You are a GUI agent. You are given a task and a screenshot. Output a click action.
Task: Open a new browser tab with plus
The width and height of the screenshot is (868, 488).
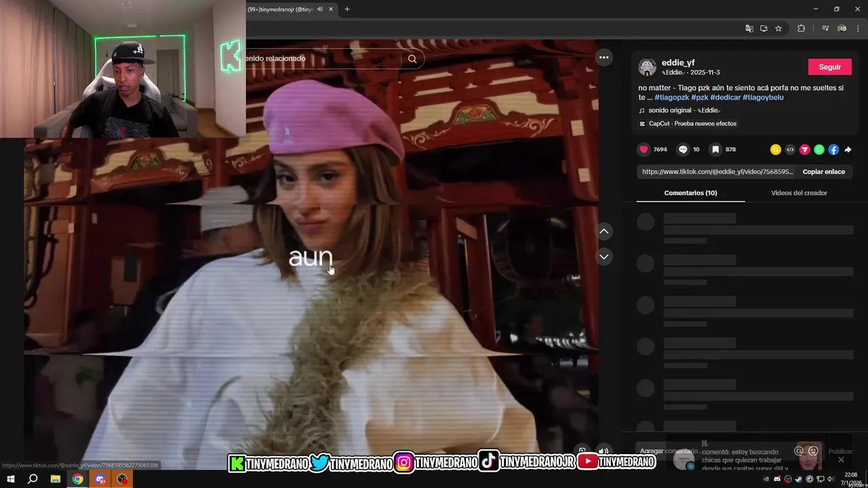[x=347, y=9]
